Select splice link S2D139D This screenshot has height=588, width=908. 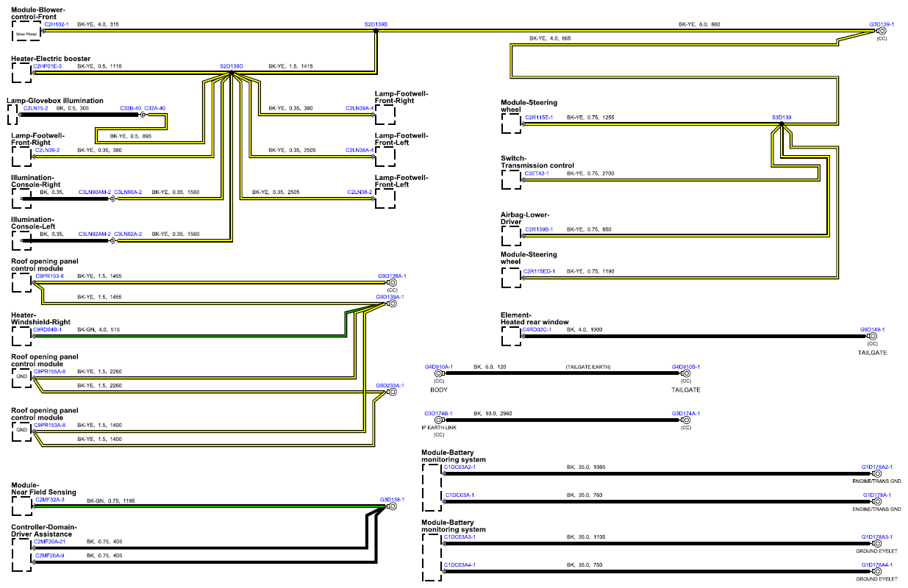(x=232, y=66)
